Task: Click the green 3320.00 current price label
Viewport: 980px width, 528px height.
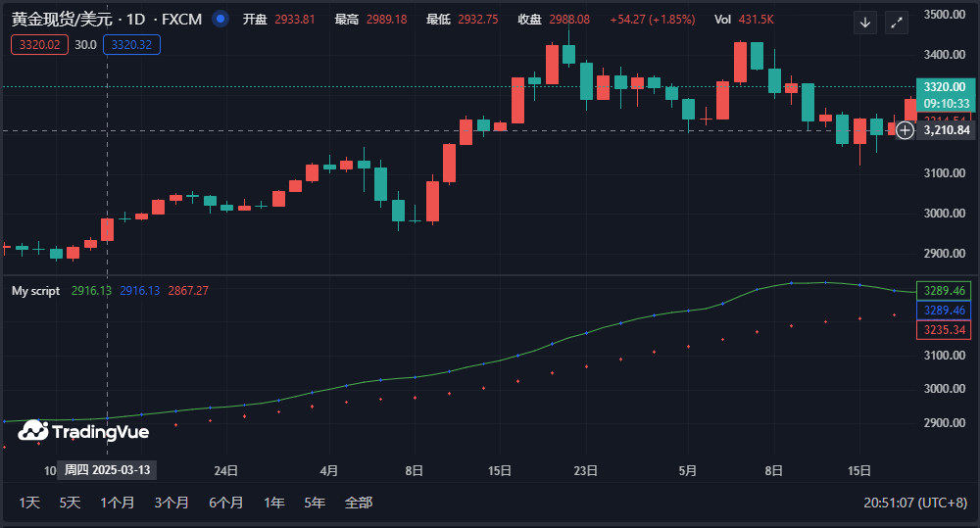Action: click(944, 87)
